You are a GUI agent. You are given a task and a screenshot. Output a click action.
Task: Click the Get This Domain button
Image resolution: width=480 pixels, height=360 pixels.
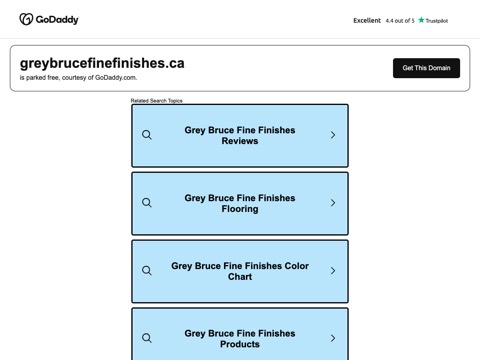[x=426, y=68]
